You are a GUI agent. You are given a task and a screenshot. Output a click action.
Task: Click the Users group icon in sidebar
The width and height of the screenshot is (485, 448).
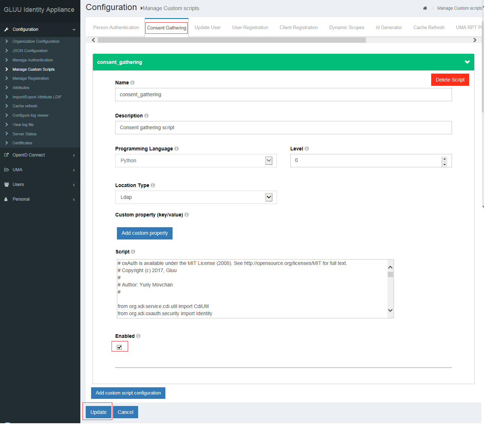tap(6, 185)
